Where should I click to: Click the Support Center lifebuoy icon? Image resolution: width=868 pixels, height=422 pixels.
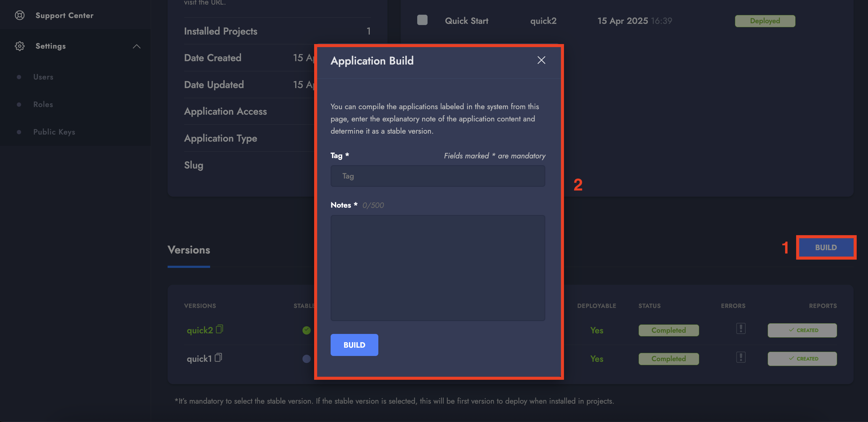(x=20, y=16)
